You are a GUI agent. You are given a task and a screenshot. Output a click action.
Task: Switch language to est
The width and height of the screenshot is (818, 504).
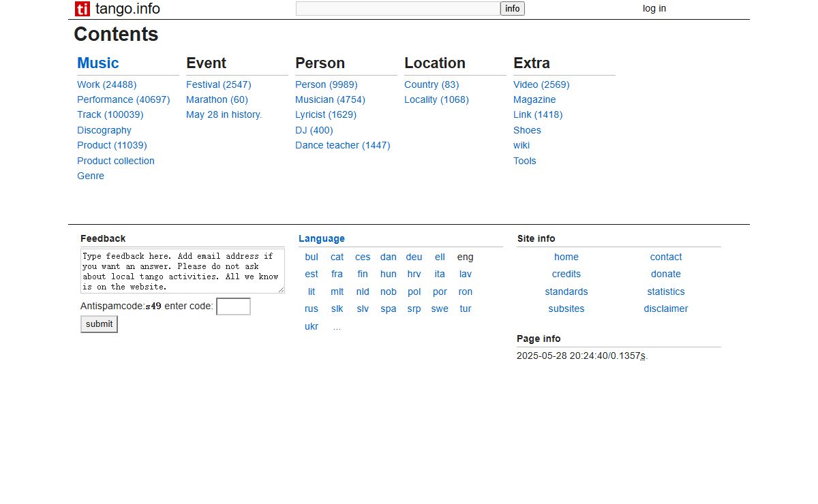(312, 274)
